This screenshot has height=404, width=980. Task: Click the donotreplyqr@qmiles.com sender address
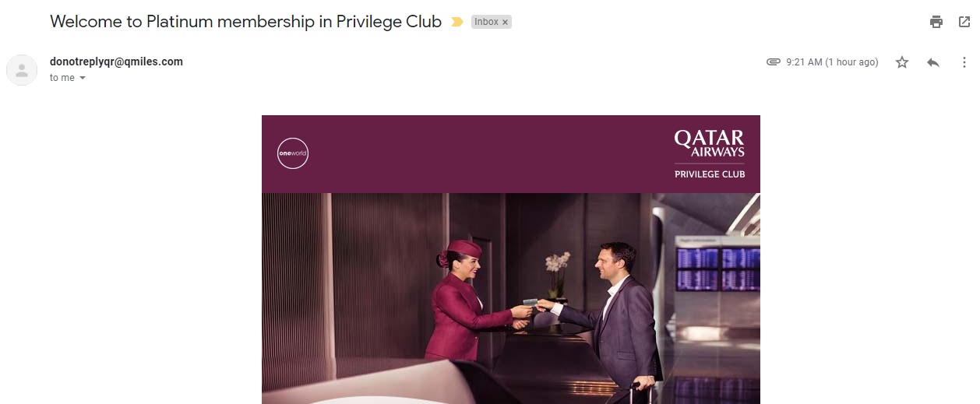pyautogui.click(x=116, y=61)
